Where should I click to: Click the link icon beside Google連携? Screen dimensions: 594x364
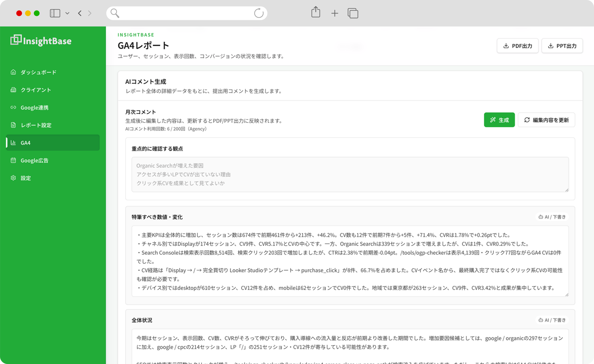click(x=13, y=107)
